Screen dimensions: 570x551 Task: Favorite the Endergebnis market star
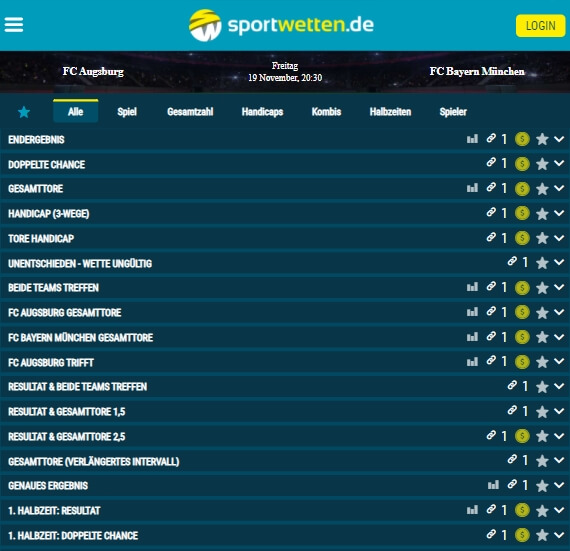pyautogui.click(x=542, y=139)
